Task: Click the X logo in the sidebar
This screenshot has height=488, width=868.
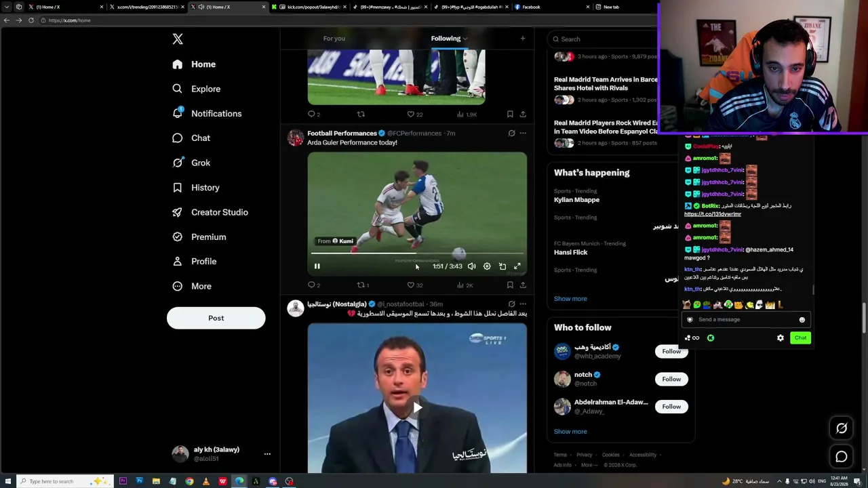Action: tap(178, 39)
